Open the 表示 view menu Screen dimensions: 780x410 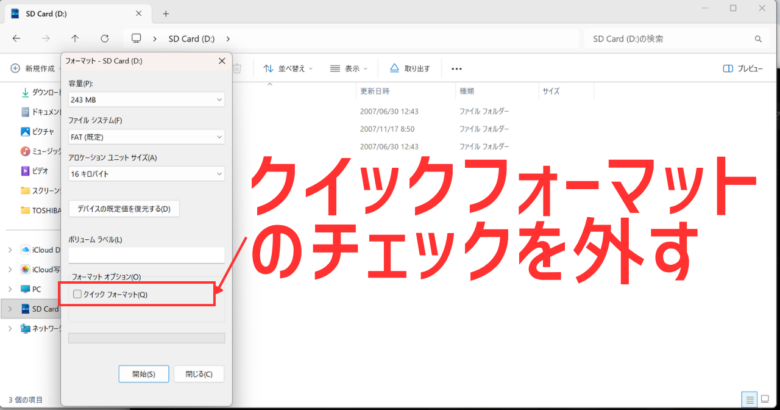coord(349,69)
